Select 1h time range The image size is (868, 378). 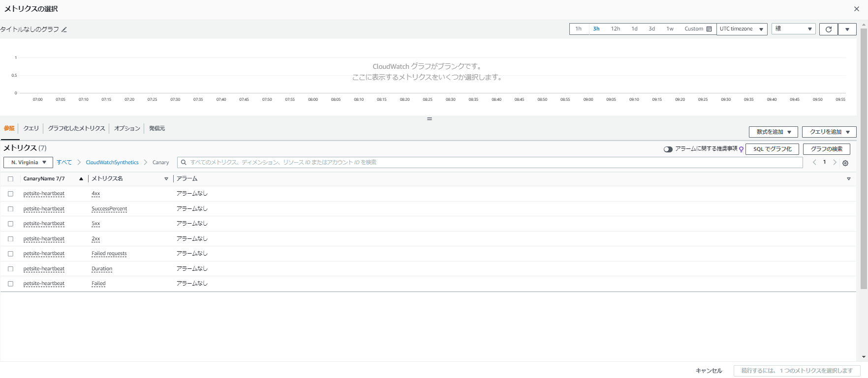coord(579,29)
